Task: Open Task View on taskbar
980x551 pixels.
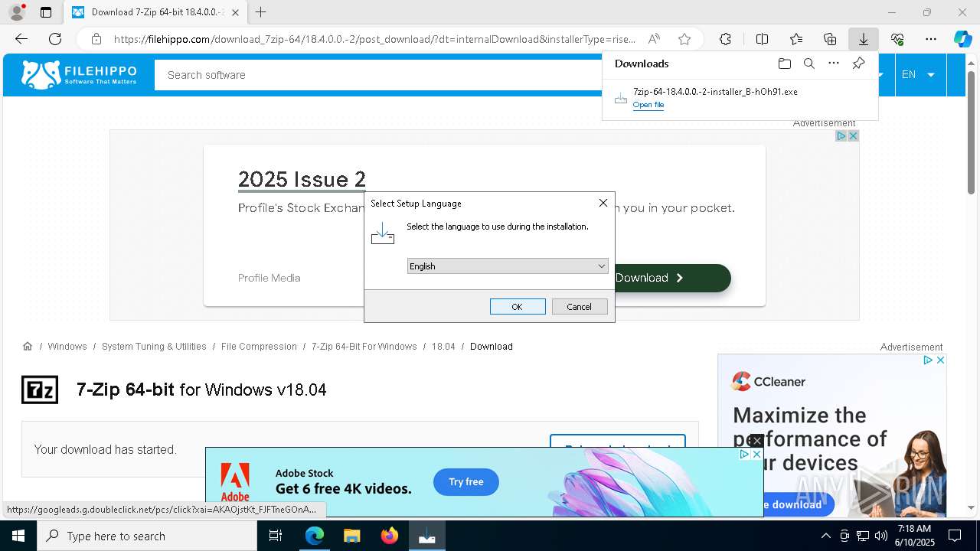Action: point(276,536)
